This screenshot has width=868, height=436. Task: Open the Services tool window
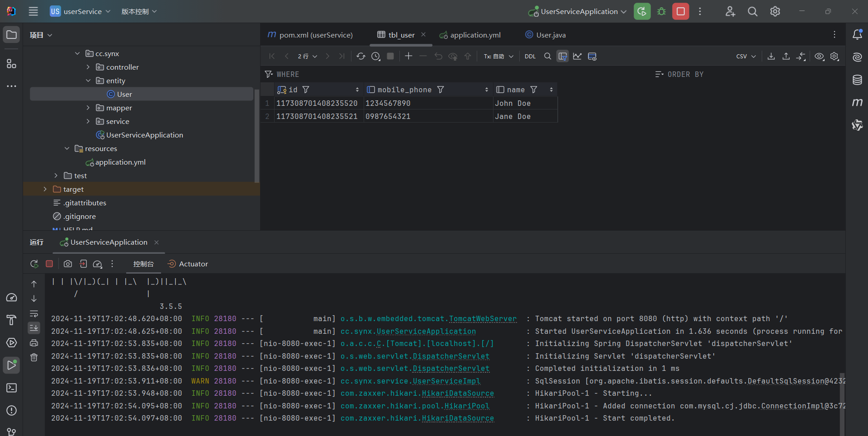click(11, 343)
